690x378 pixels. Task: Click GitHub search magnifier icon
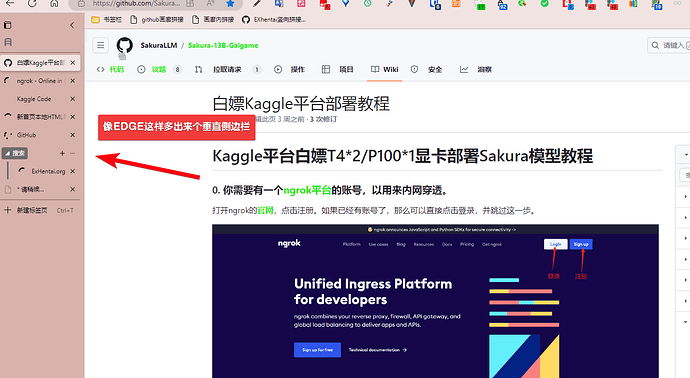tap(655, 45)
